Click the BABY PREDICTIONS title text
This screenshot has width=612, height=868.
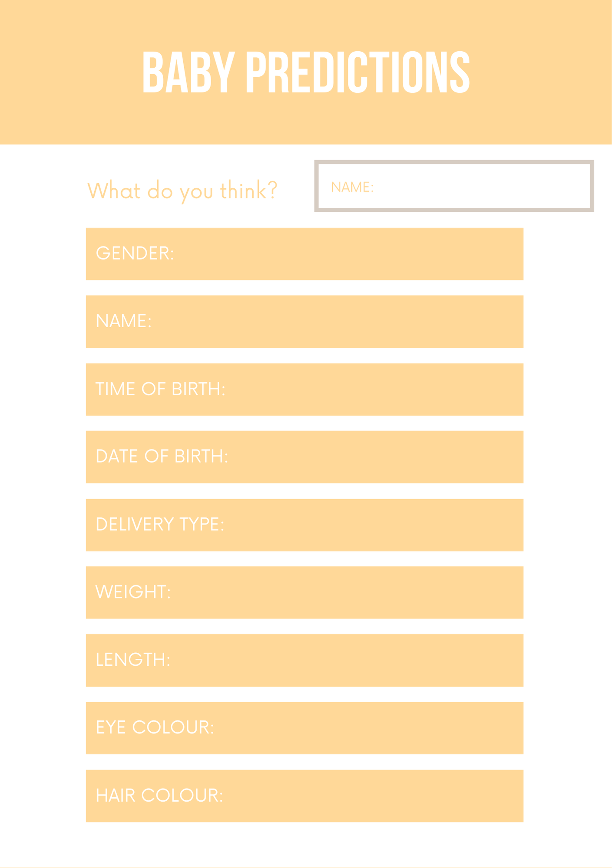[306, 72]
